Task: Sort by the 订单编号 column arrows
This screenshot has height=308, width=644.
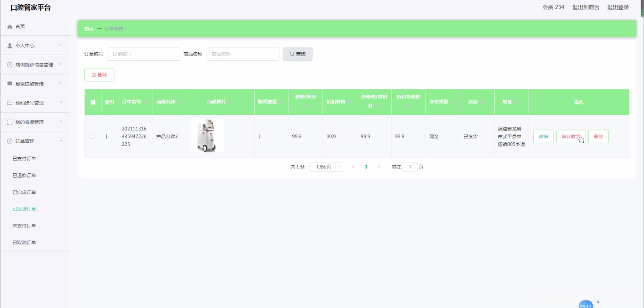Action: pyautogui.click(x=145, y=102)
